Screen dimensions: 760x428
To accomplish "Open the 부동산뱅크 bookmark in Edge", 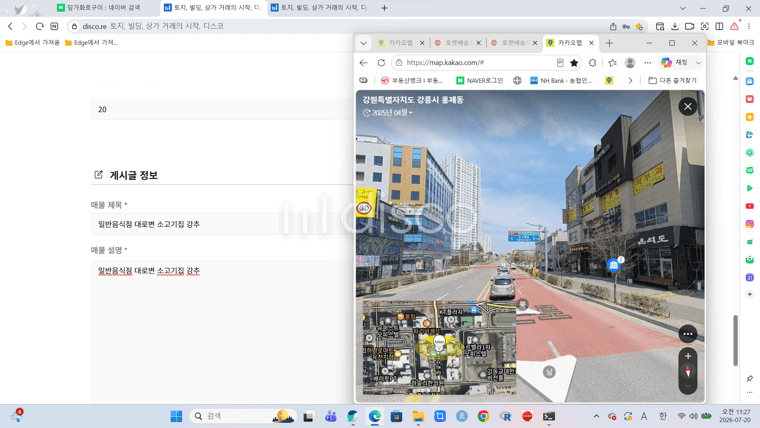I will click(x=412, y=80).
